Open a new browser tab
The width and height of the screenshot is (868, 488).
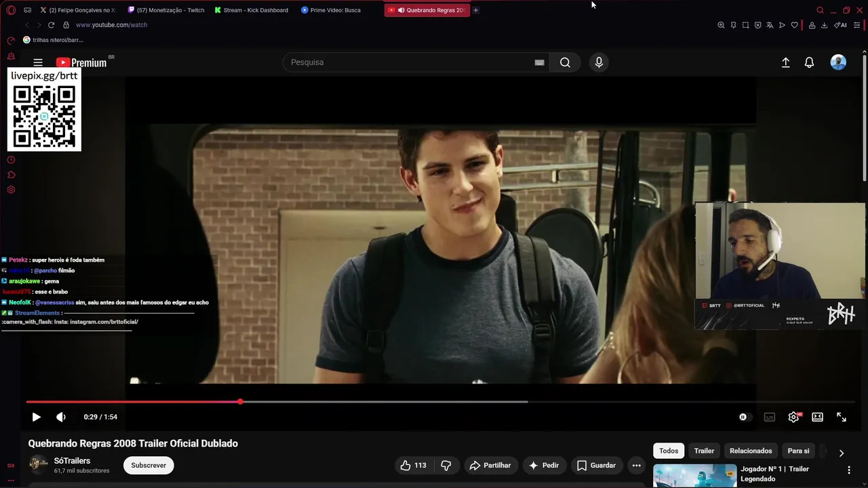[475, 10]
